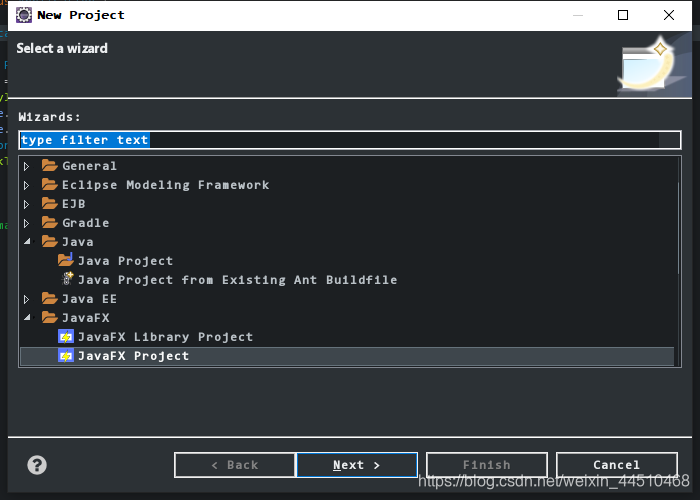Click the Ant Buildfile project wizard icon
This screenshot has width=700, height=500.
click(67, 279)
